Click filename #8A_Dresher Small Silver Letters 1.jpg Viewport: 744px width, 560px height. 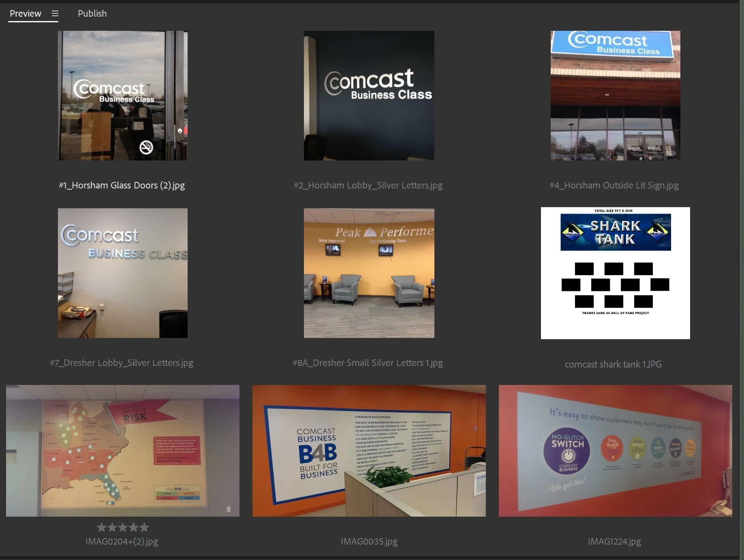point(368,363)
